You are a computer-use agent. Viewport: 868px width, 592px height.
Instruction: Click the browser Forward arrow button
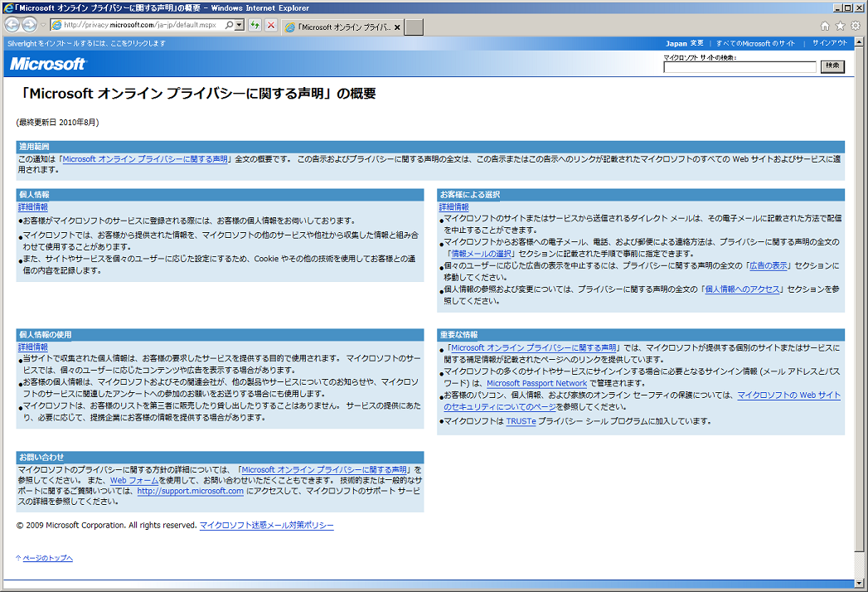[30, 25]
